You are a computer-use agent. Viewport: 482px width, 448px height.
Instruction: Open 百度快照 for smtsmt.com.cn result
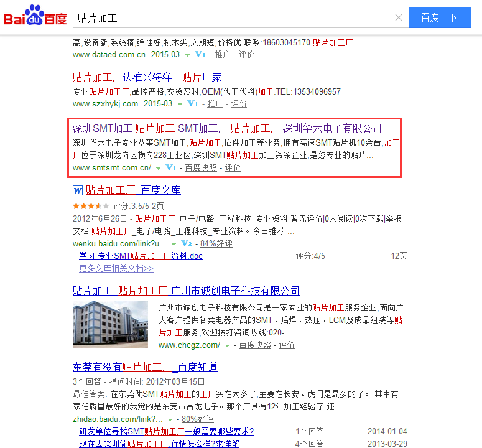201,167
